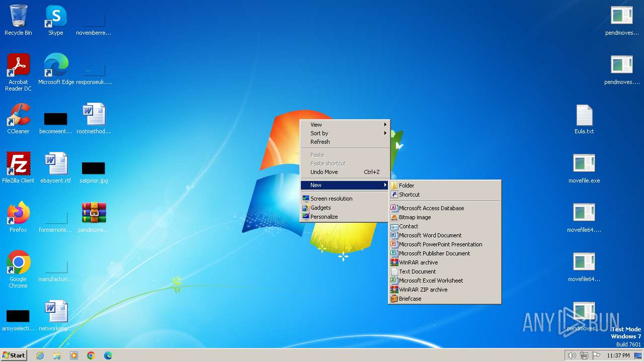Select the movefile.exe icon

(584, 168)
